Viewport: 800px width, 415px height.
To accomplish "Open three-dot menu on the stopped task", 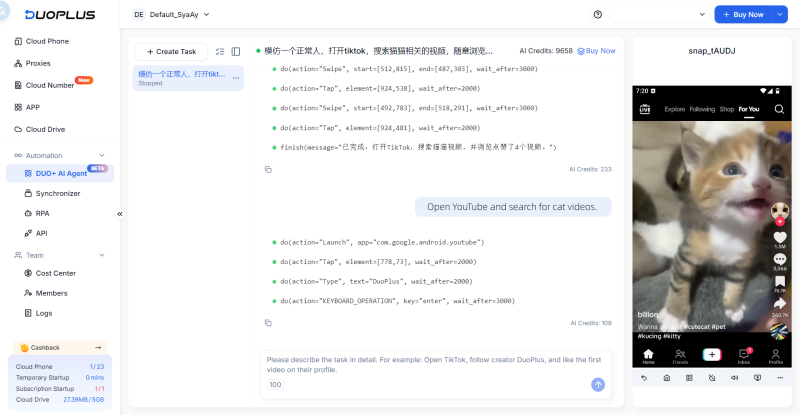I will [236, 77].
